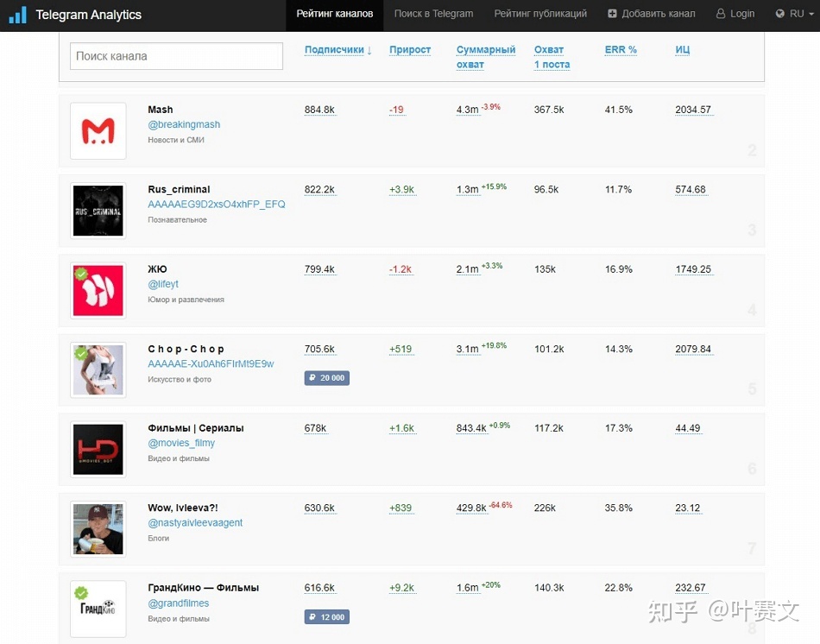
Task: Click the ЖЮ channel red logo
Action: point(98,290)
